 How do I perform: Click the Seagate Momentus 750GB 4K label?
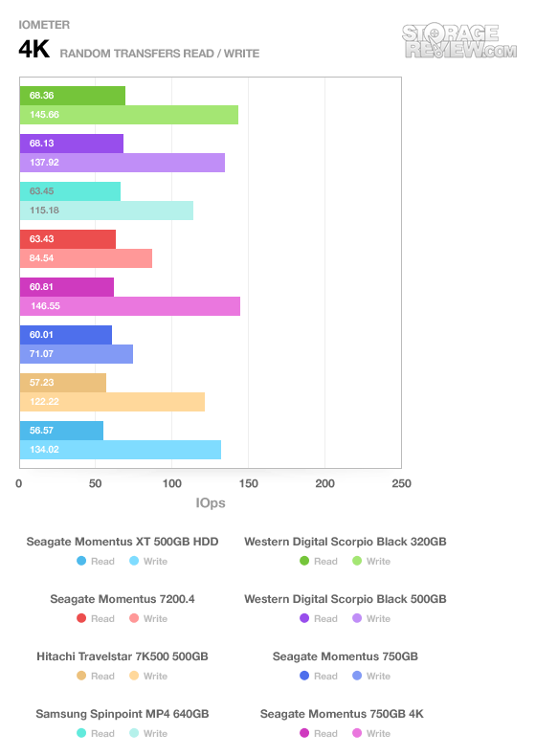[342, 714]
